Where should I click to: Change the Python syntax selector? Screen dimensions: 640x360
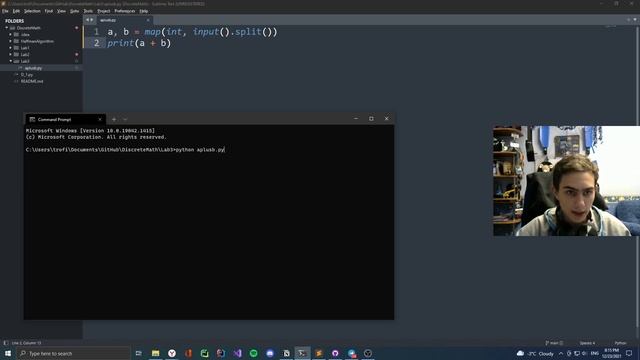[620, 343]
